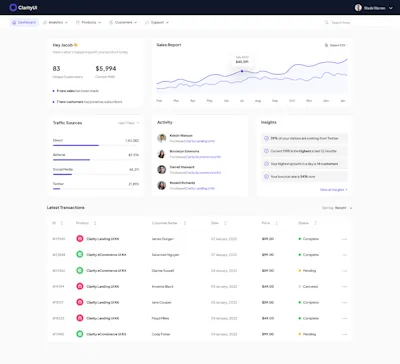Click the product icon in Savannah Nguyen's row

point(80,255)
